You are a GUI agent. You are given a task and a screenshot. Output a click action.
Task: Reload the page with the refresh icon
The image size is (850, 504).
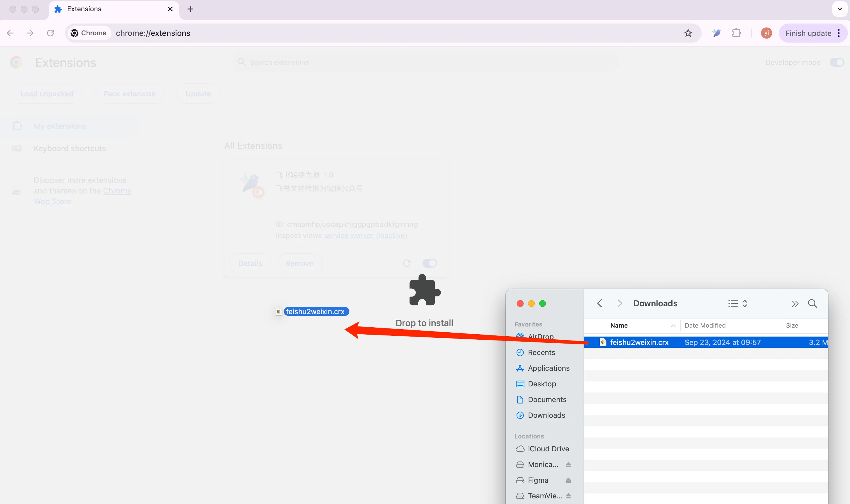tap(50, 33)
